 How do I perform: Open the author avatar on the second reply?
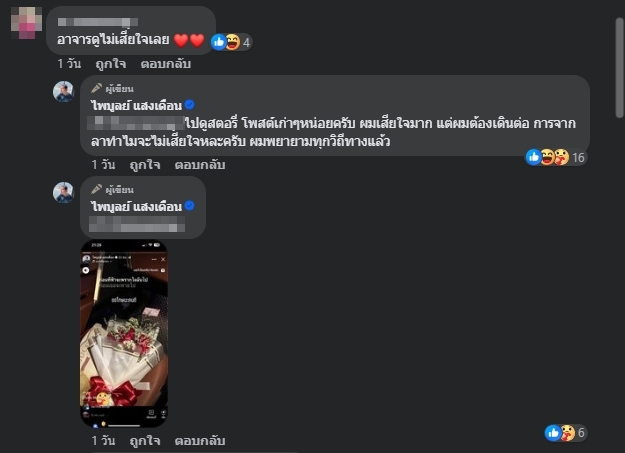[63, 193]
